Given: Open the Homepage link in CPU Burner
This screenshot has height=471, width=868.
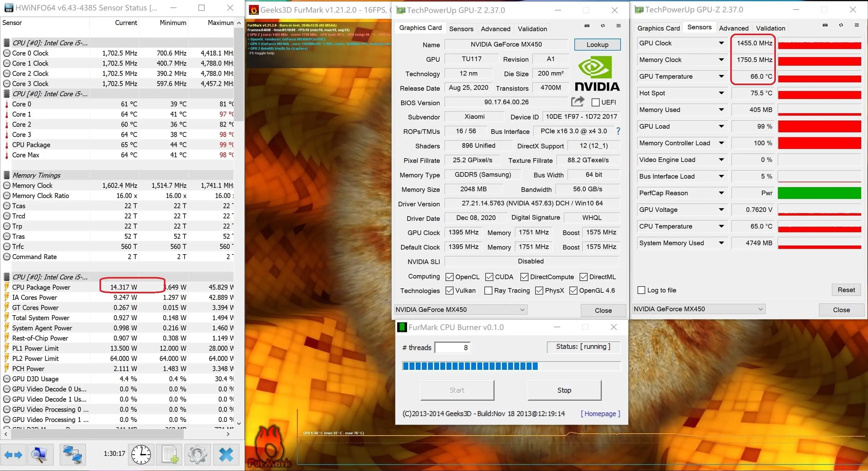Looking at the screenshot, I should click(x=600, y=414).
